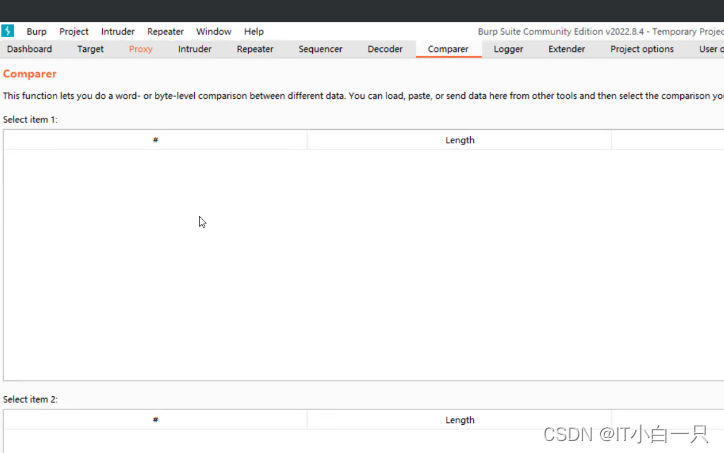Screen dimensions: 724x453
Task: Sort item 2 table by # column
Action: pyautogui.click(x=156, y=420)
